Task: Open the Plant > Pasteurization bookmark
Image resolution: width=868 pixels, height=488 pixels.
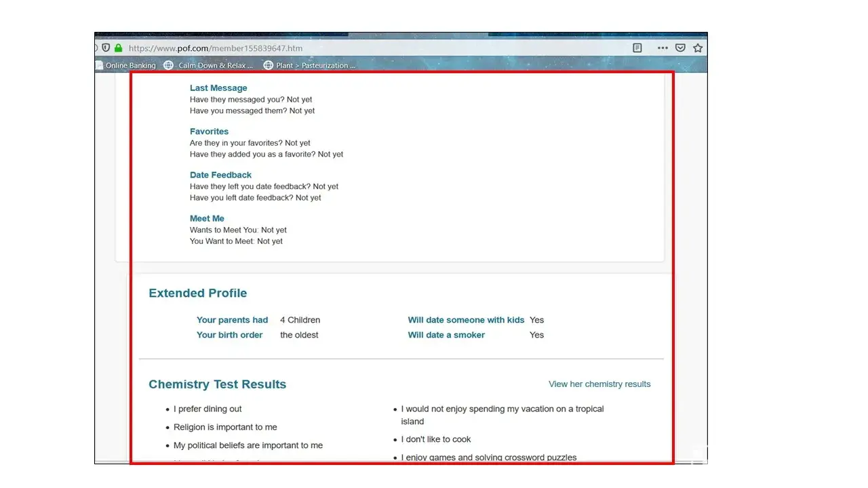Action: point(309,66)
